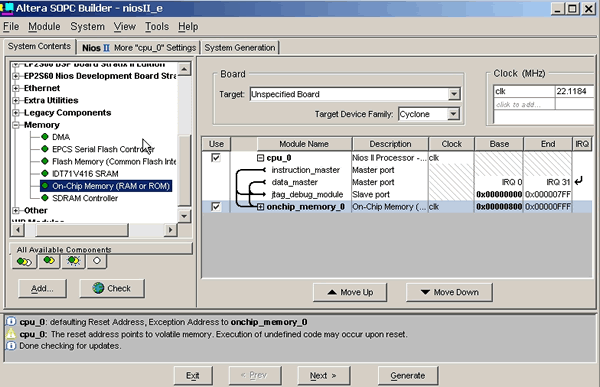This screenshot has height=387, width=600.
Task: Collapse the cpu_0 module row
Action: (x=260, y=158)
